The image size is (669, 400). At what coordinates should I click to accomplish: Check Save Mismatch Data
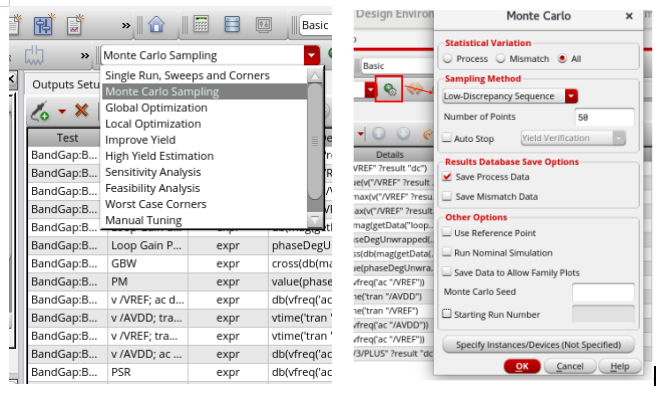[x=447, y=196]
